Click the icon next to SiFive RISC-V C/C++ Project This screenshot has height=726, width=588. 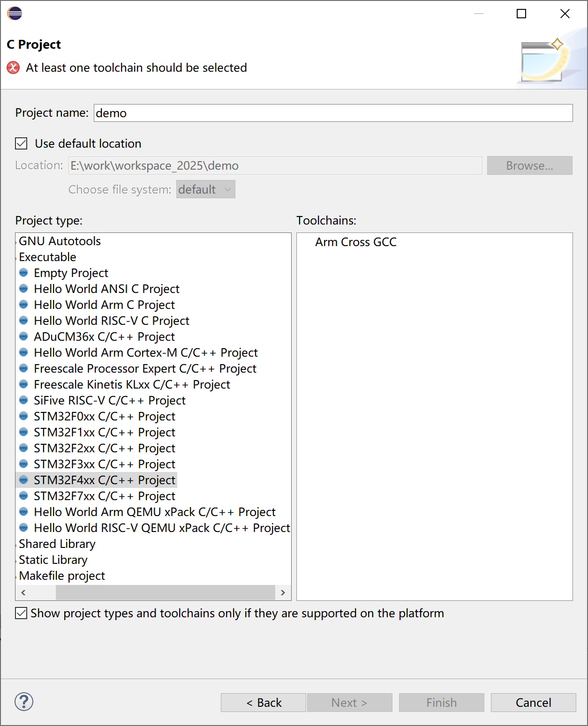[x=23, y=400]
